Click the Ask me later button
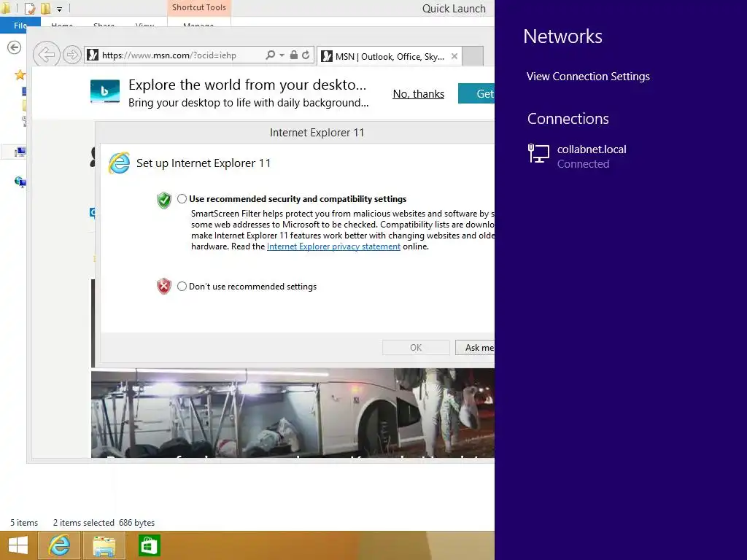Screen dimensions: 747x560 pyautogui.click(x=475, y=348)
